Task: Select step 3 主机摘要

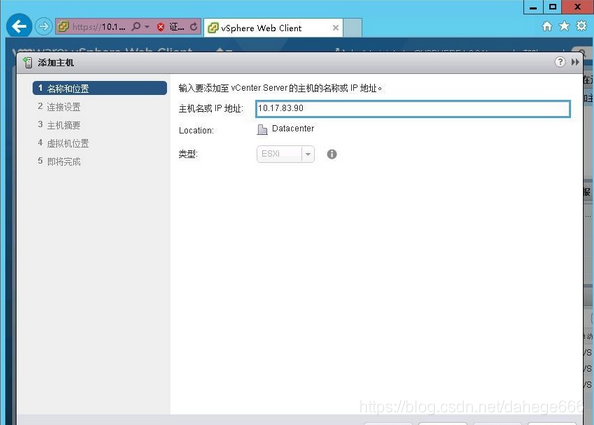Action: [x=59, y=125]
